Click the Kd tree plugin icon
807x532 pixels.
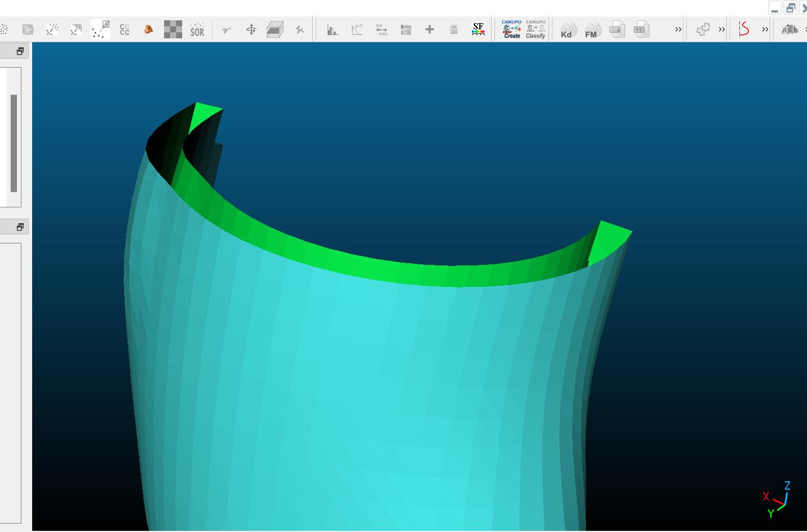click(568, 30)
